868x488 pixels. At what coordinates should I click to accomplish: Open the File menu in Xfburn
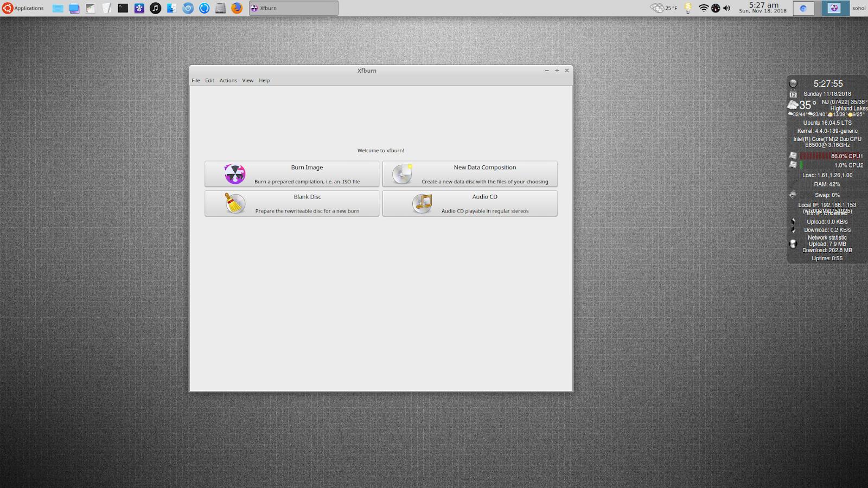(x=195, y=80)
